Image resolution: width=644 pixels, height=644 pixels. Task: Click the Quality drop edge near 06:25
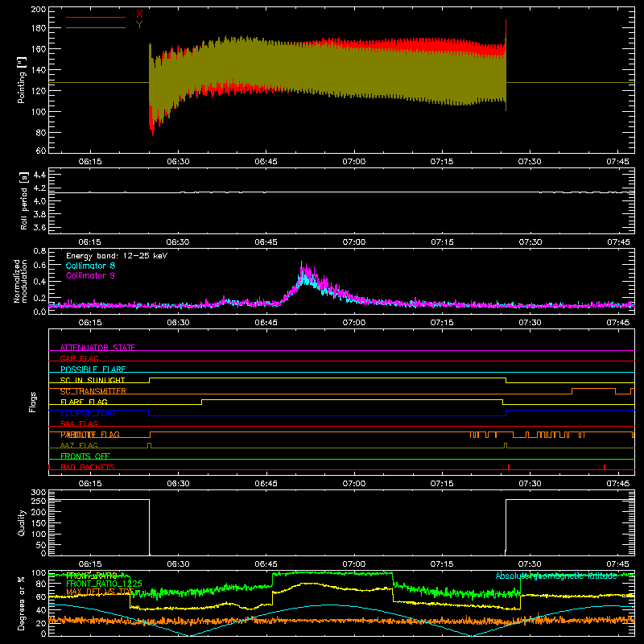pyautogui.click(x=150, y=527)
